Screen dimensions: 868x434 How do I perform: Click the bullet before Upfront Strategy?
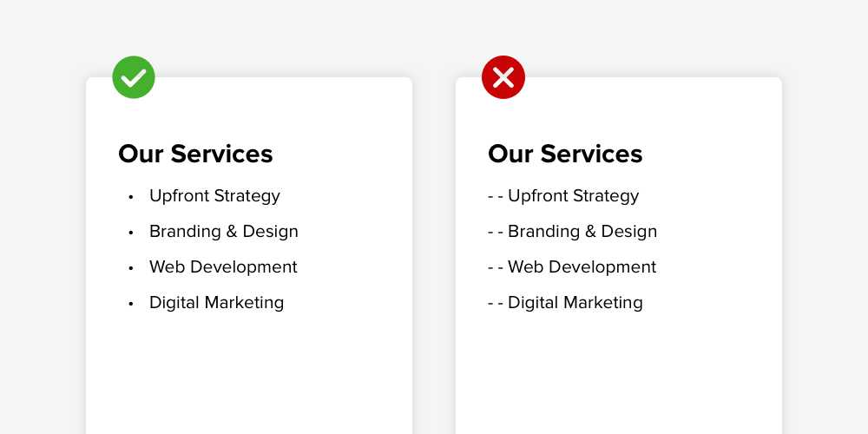click(x=131, y=197)
